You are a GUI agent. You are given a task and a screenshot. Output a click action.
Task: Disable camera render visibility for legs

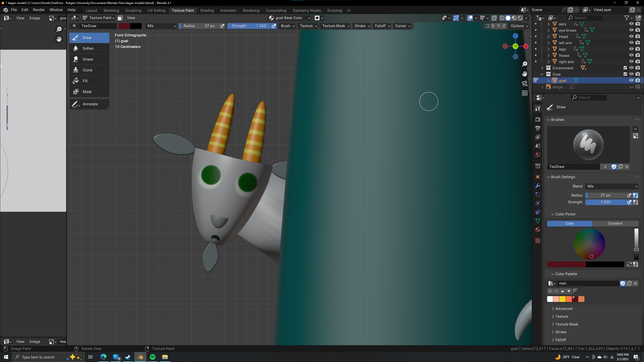[x=638, y=49]
